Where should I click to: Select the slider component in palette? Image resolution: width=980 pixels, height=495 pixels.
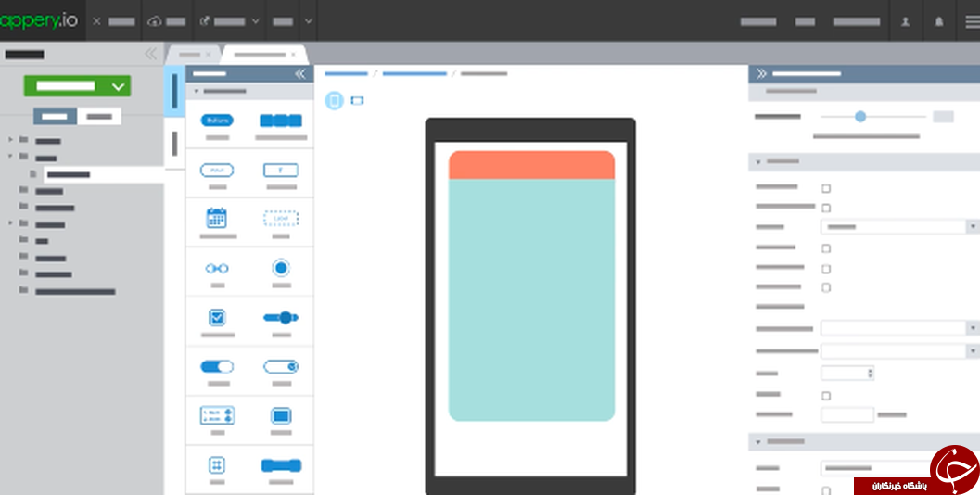coord(281,318)
